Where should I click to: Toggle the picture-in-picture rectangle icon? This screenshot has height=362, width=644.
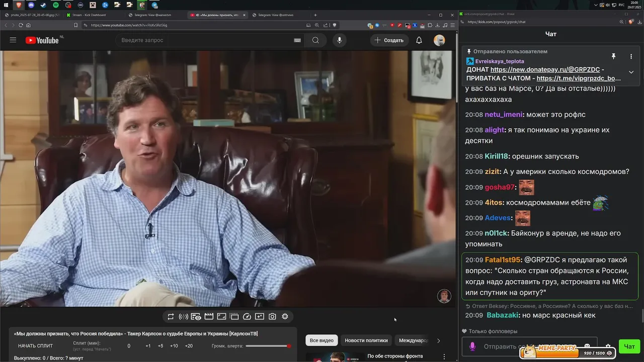coord(221,317)
